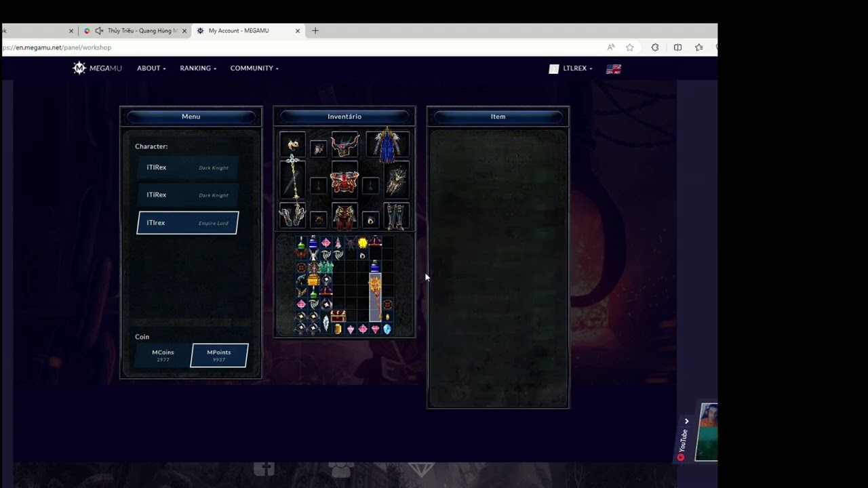The image size is (868, 488).
Task: Expand the YouTube side panel arrow
Action: (686, 422)
